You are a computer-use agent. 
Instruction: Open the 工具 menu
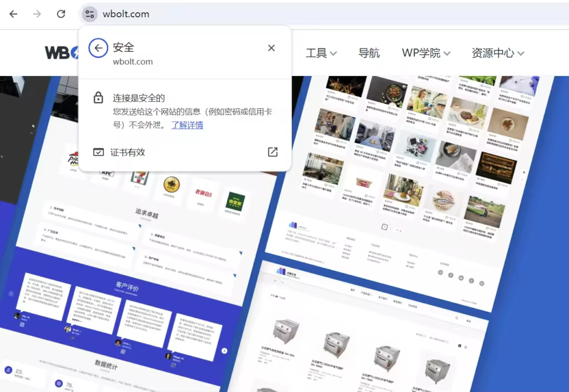click(x=321, y=53)
